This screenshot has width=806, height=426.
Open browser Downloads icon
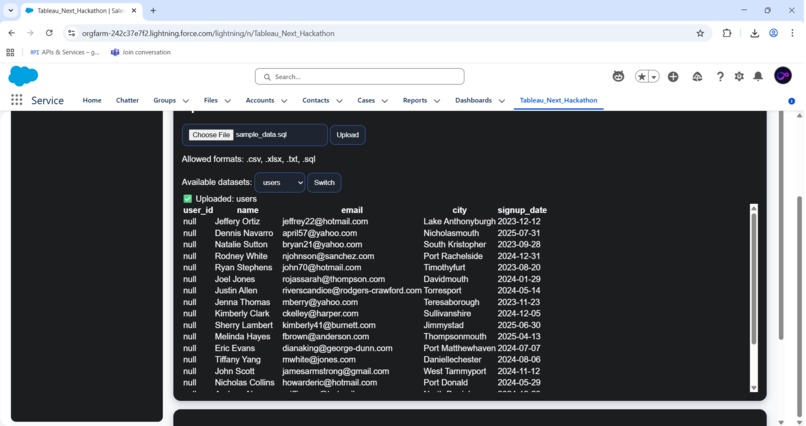tap(754, 33)
